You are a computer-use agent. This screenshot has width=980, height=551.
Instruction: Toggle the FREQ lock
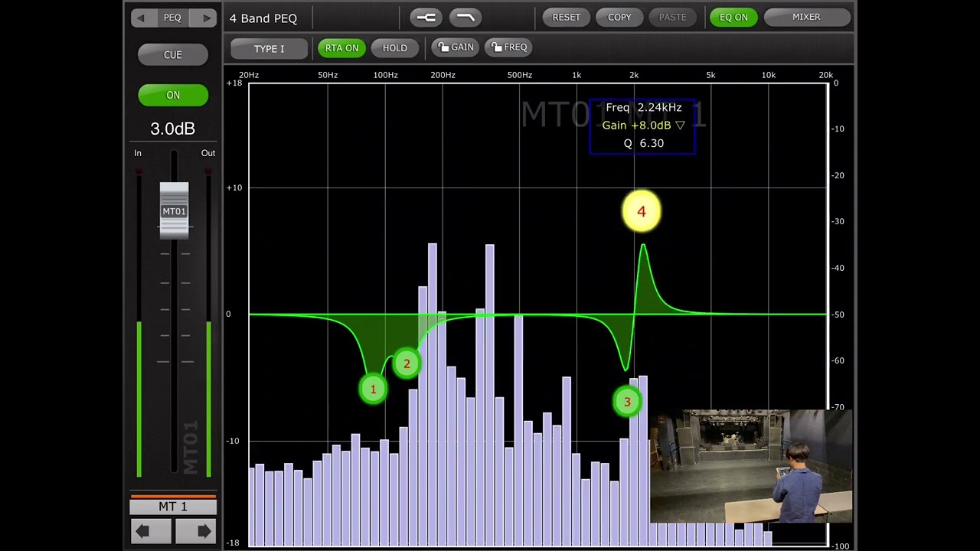tap(508, 47)
